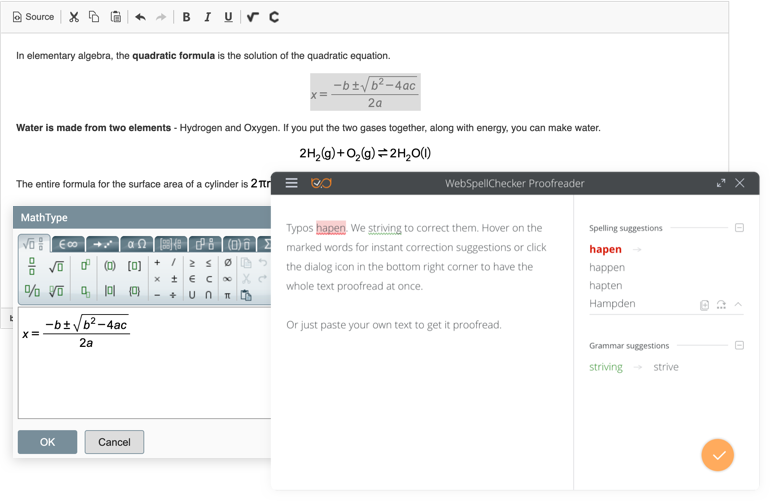Insert subset symbol in MathType

click(x=208, y=279)
